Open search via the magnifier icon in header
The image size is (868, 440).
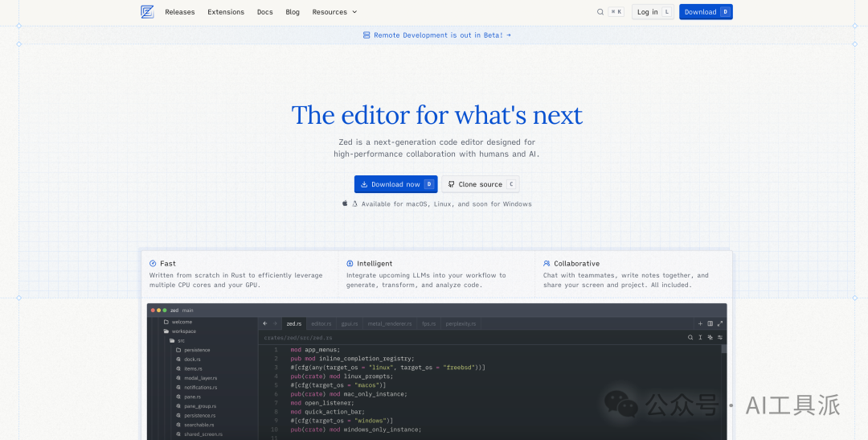coord(600,11)
